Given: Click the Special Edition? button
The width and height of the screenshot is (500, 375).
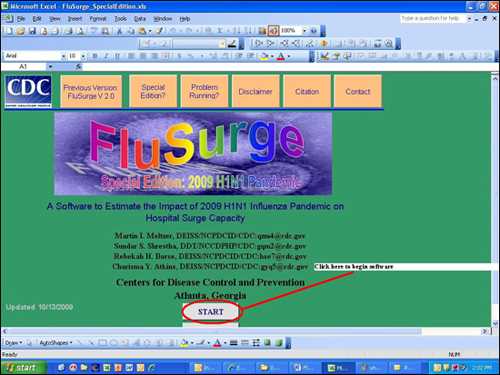Looking at the screenshot, I should coord(153,91).
